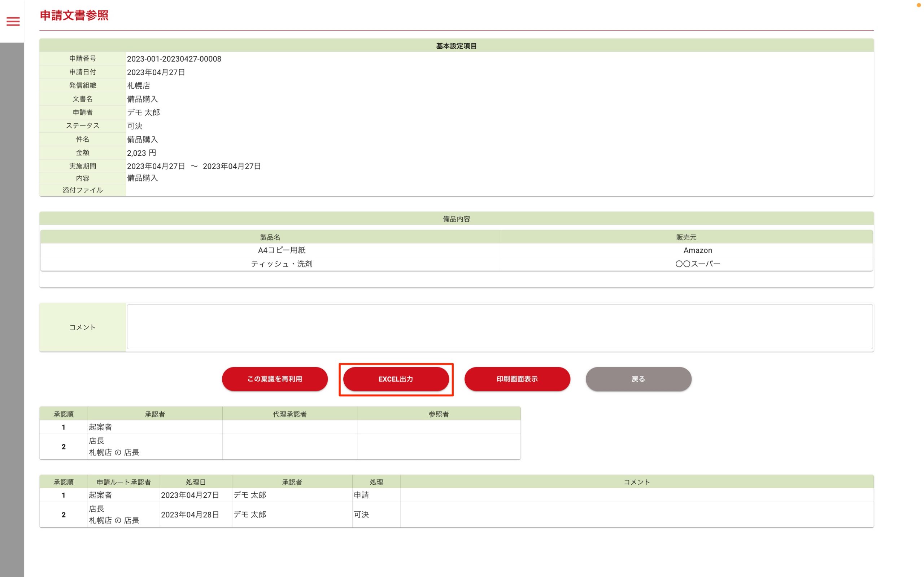Click the orange dot at top right
924x577 pixels.
918,5
